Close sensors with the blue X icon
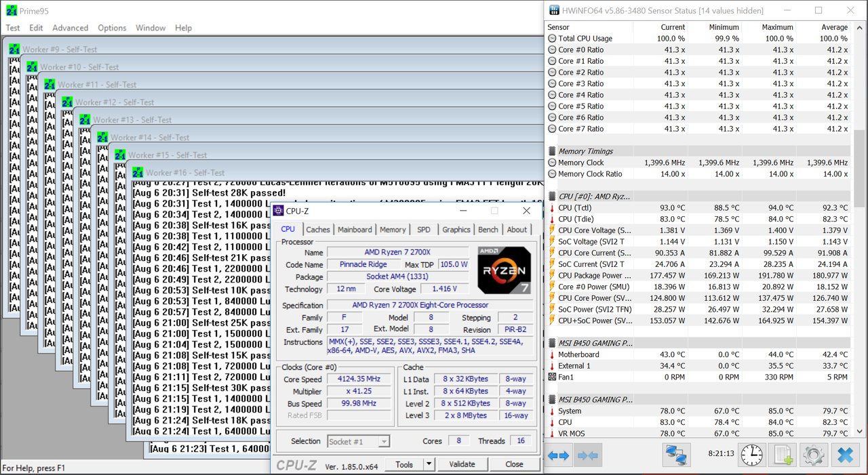The height and width of the screenshot is (475, 868). (x=845, y=455)
